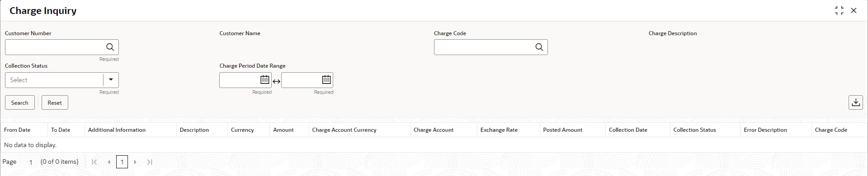868x176 pixels.
Task: Click the Reset button
Action: tap(55, 102)
